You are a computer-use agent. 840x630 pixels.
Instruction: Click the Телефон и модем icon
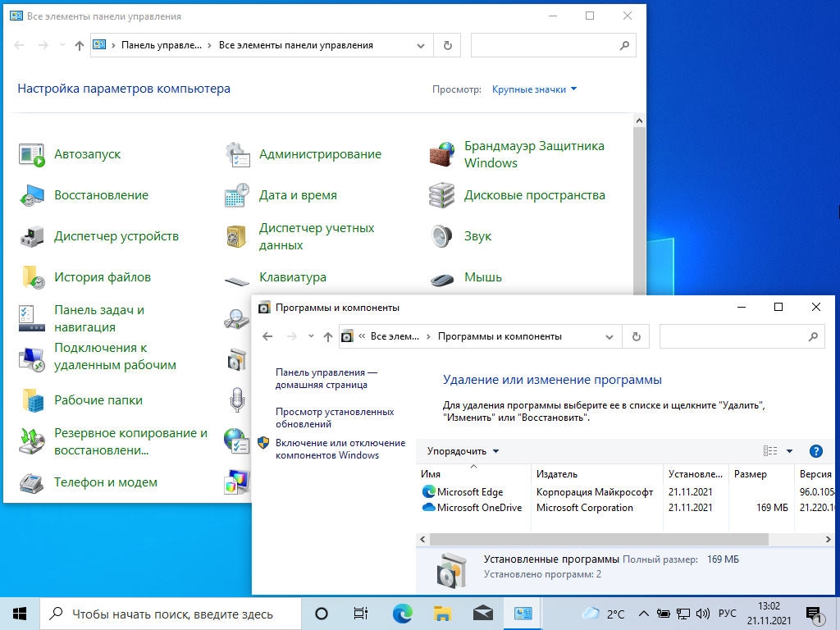tap(32, 482)
